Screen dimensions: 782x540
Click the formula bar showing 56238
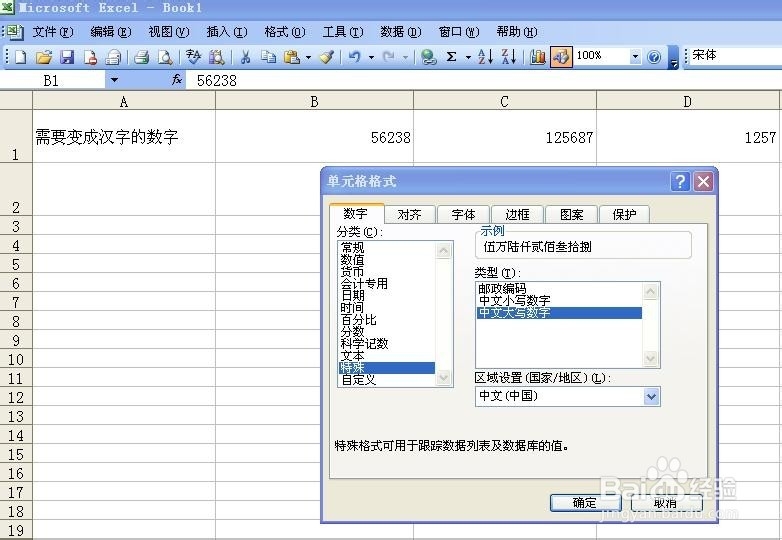click(x=484, y=80)
